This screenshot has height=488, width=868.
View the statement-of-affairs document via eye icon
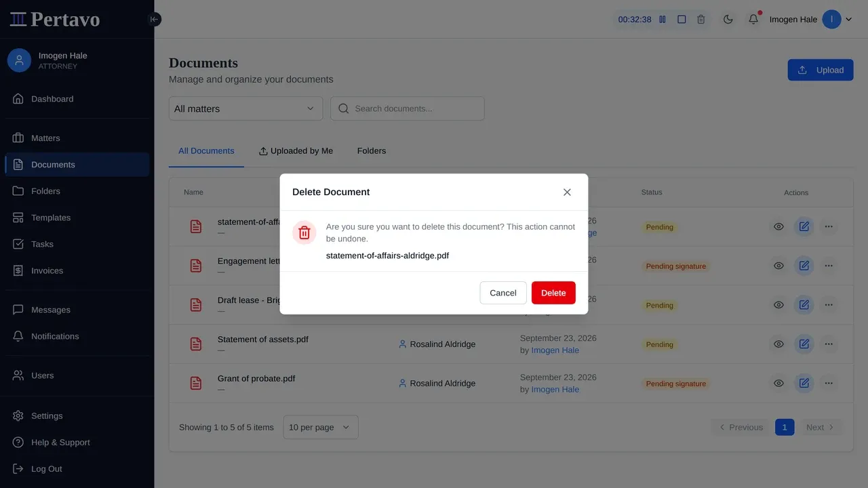coord(778,227)
